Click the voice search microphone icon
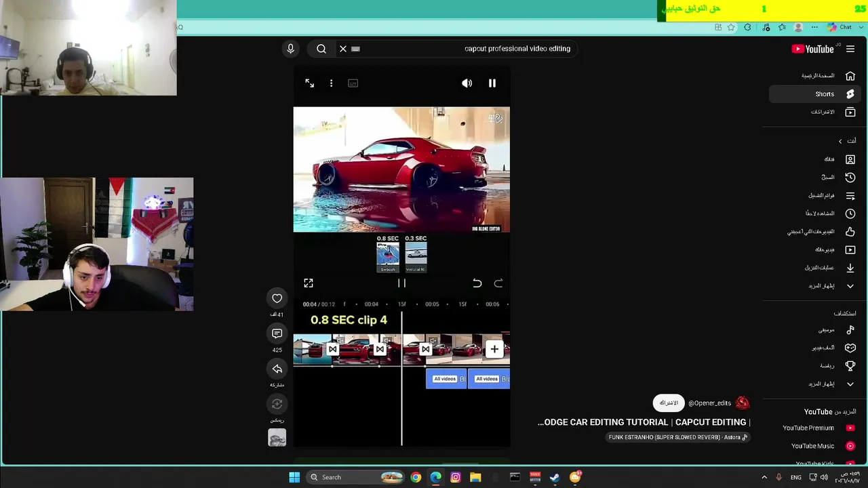The width and height of the screenshot is (868, 488). tap(290, 49)
